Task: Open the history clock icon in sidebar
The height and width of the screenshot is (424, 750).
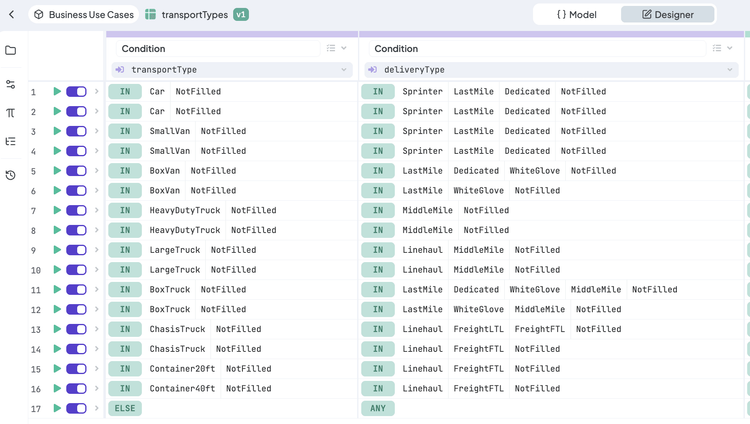Action: tap(10, 175)
